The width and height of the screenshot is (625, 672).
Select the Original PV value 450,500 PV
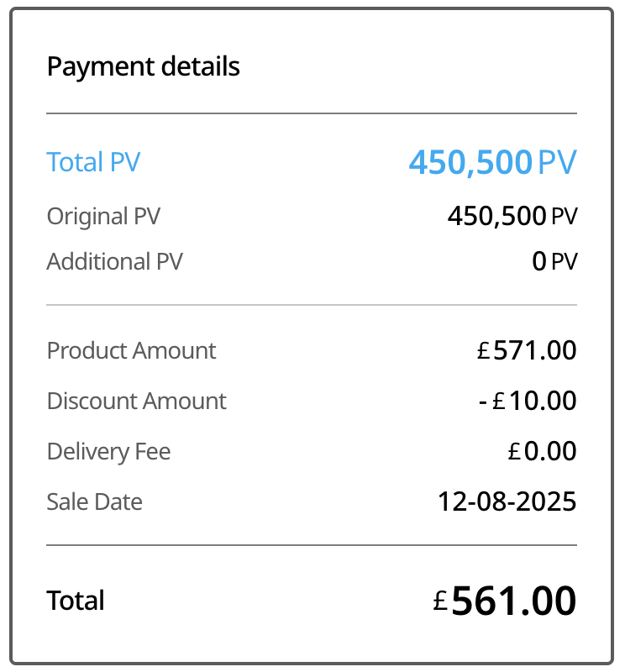pyautogui.click(x=512, y=216)
